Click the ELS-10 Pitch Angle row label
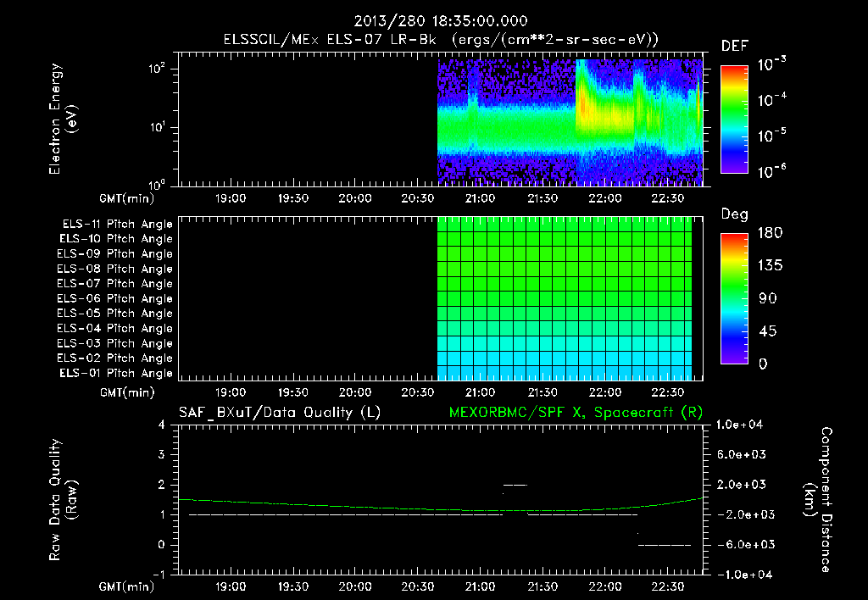This screenshot has height=600, width=868. (x=116, y=239)
